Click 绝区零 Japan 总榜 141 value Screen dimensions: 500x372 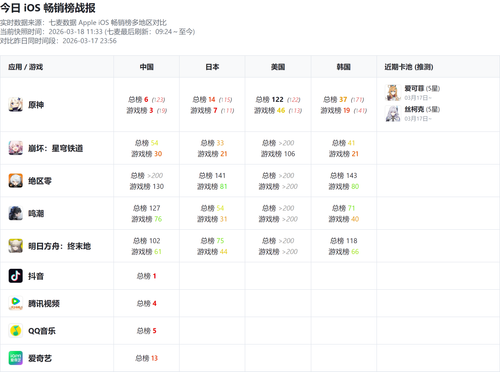click(x=212, y=175)
